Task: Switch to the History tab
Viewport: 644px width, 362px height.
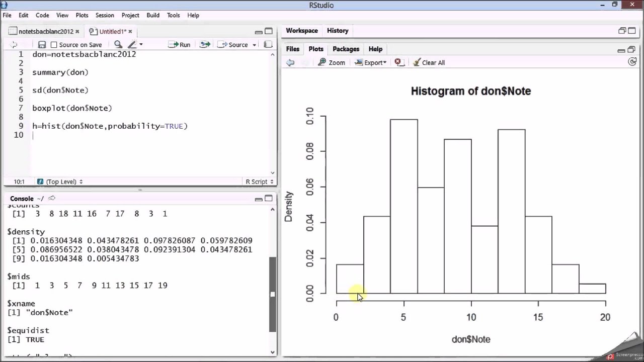Action: click(x=338, y=31)
